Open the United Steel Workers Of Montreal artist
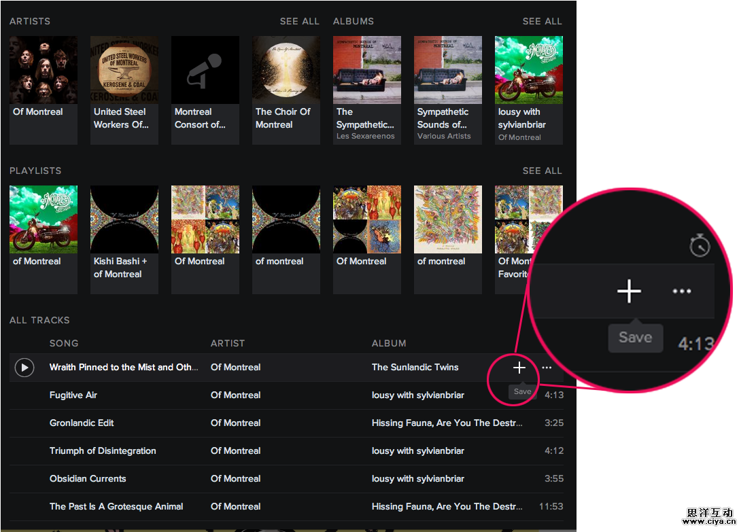The width and height of the screenshot is (756, 532). [x=124, y=71]
